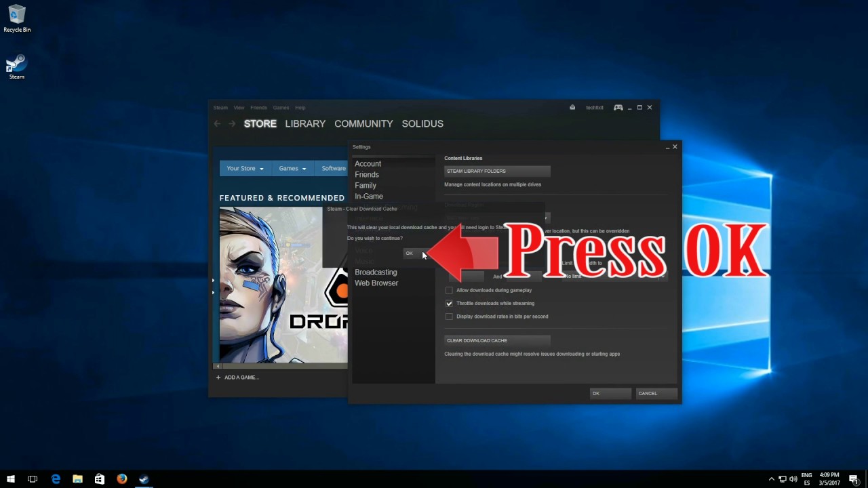Open the Steam desktop shortcut
Viewport: 868px width, 488px height.
tap(16, 67)
